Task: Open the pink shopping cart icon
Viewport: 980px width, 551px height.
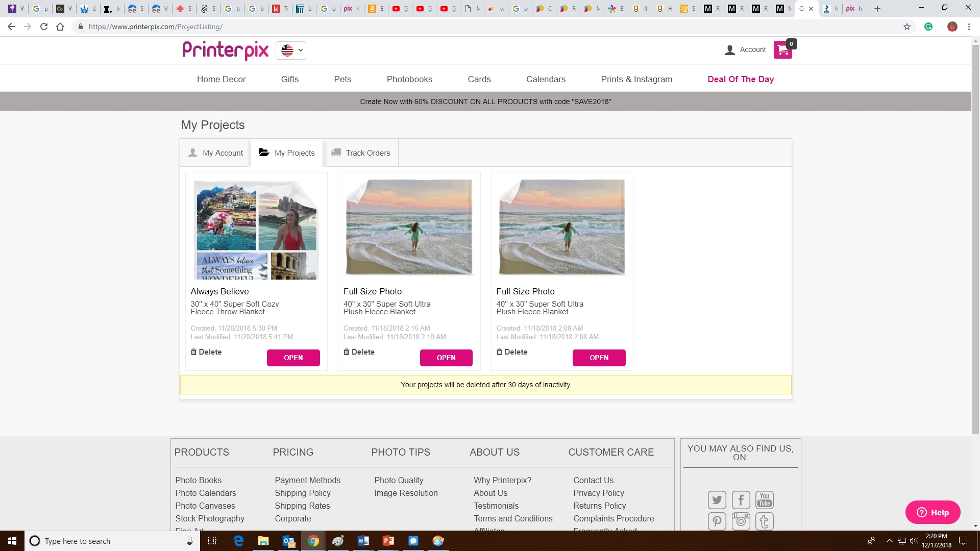Action: (782, 49)
